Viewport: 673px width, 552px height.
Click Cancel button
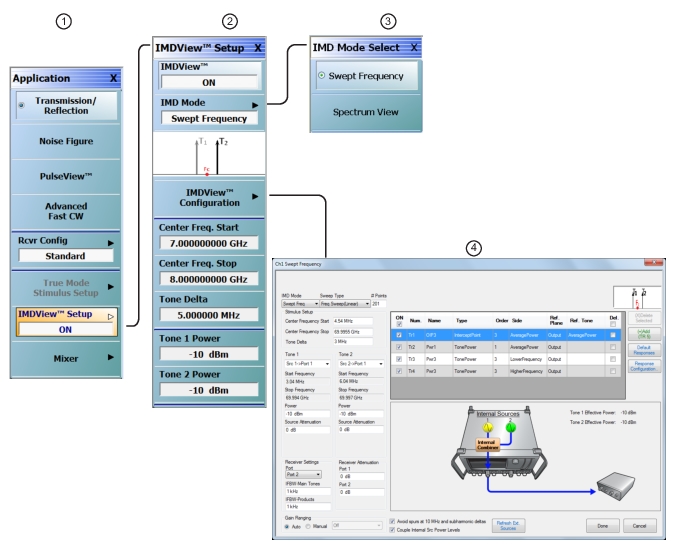[640, 526]
